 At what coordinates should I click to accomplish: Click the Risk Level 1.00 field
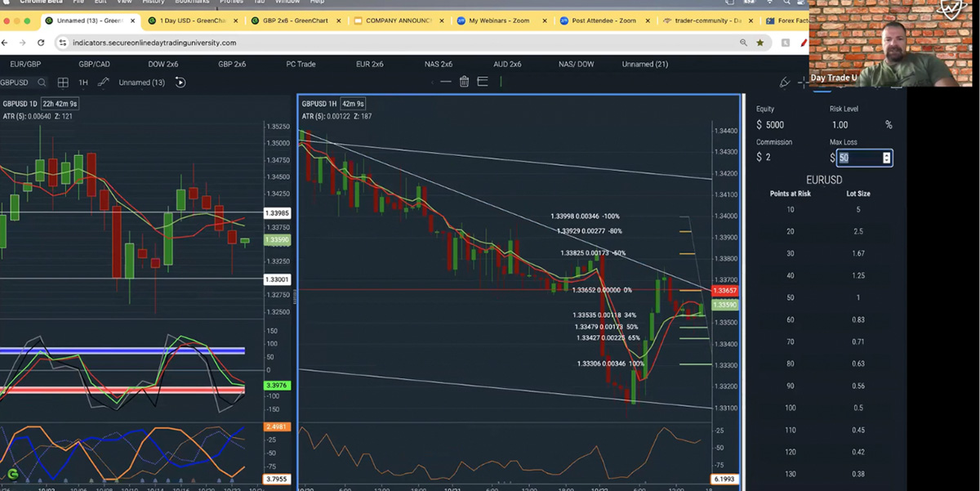[x=840, y=125]
